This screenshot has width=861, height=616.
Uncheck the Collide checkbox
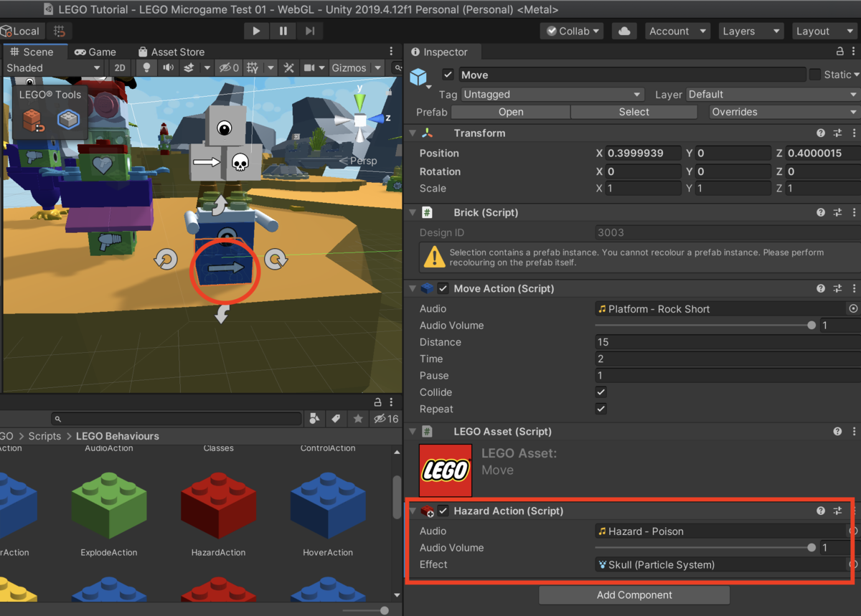(x=601, y=392)
